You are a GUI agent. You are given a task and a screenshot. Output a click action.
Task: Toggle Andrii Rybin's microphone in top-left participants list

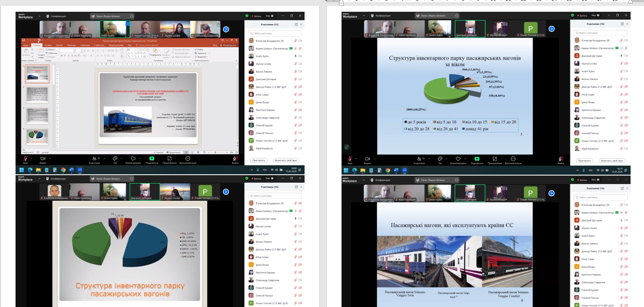pyautogui.click(x=296, y=56)
